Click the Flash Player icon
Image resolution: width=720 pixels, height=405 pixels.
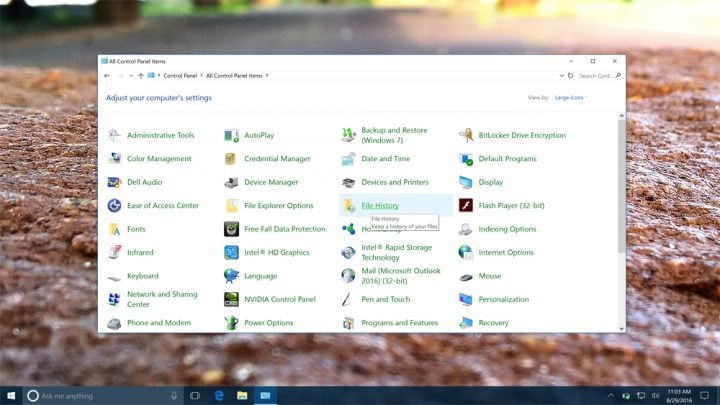[466, 206]
